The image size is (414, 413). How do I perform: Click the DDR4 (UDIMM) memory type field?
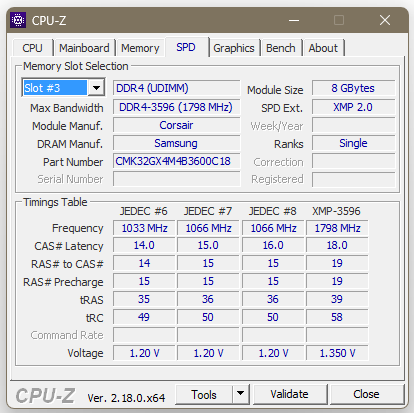click(x=176, y=88)
